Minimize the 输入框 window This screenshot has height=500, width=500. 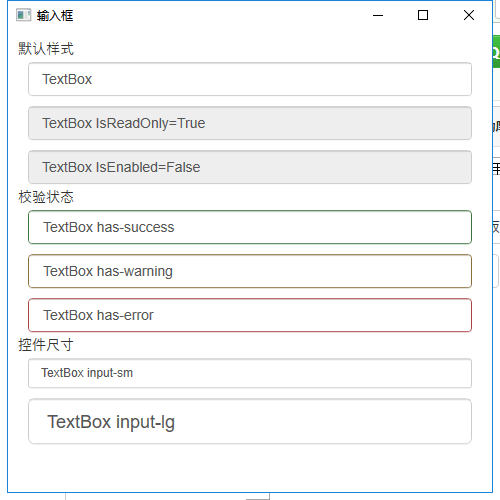(378, 15)
